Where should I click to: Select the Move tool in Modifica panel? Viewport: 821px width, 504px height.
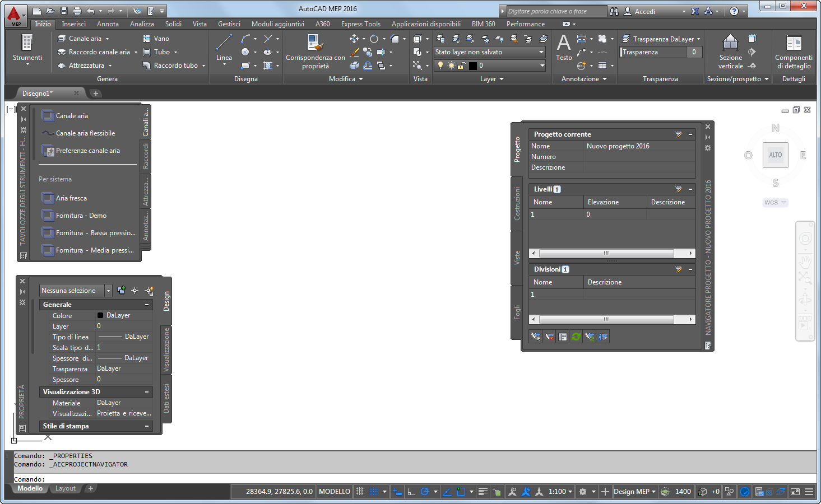[x=354, y=39]
